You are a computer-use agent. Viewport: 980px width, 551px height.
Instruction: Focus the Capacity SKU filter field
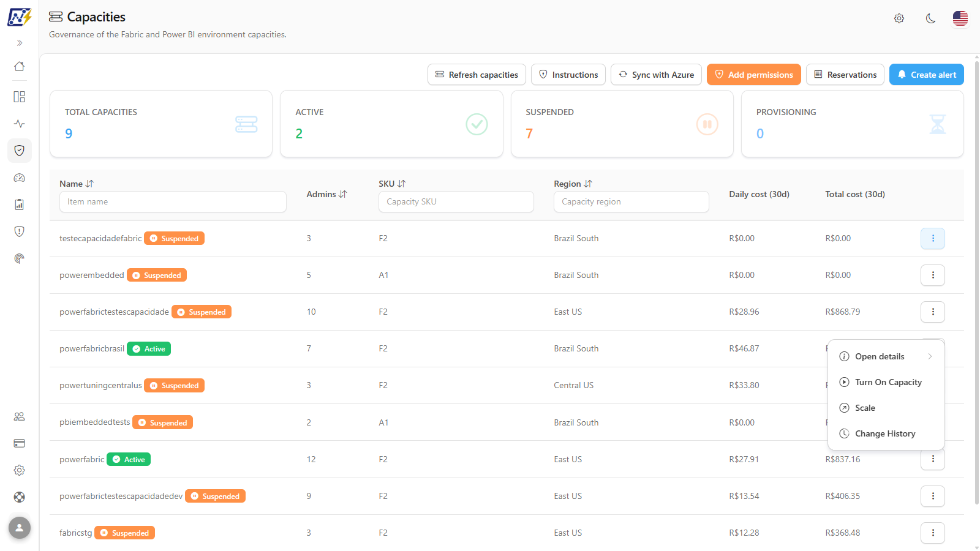(x=456, y=201)
